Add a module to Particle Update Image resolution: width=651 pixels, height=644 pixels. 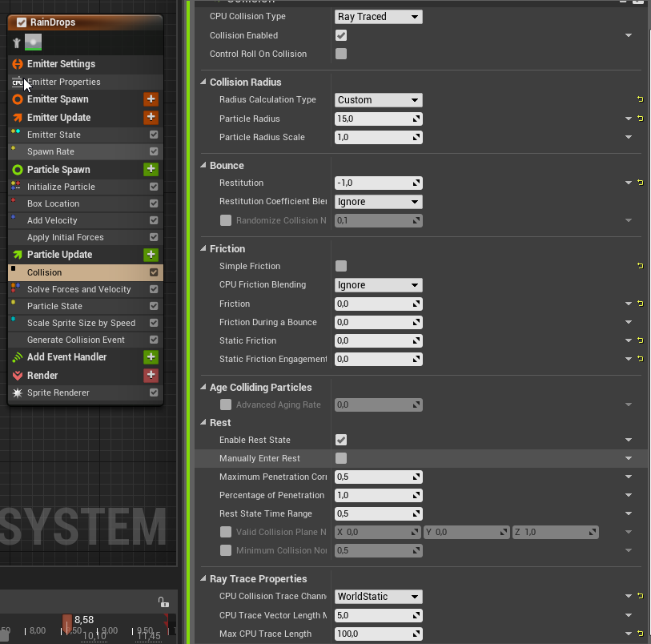click(x=151, y=255)
